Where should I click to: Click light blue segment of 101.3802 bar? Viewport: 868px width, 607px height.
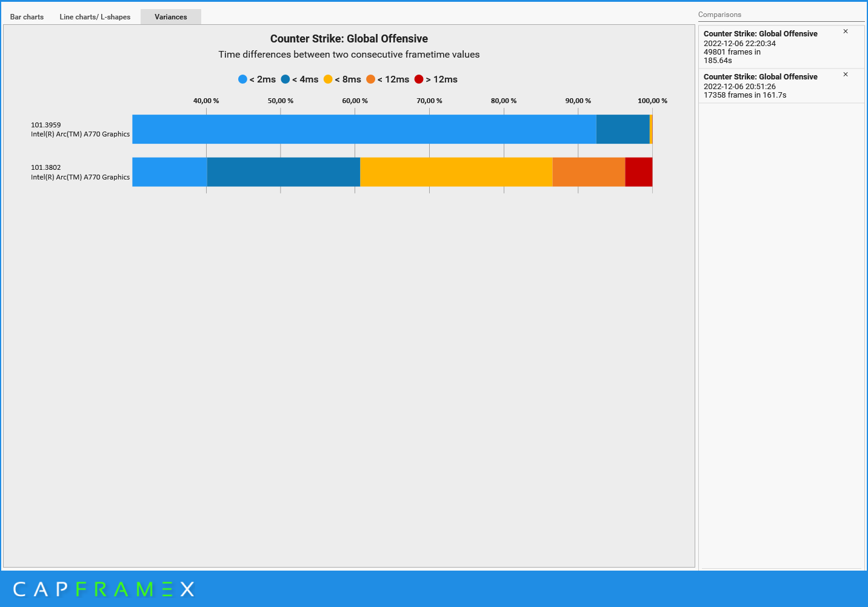pyautogui.click(x=170, y=172)
